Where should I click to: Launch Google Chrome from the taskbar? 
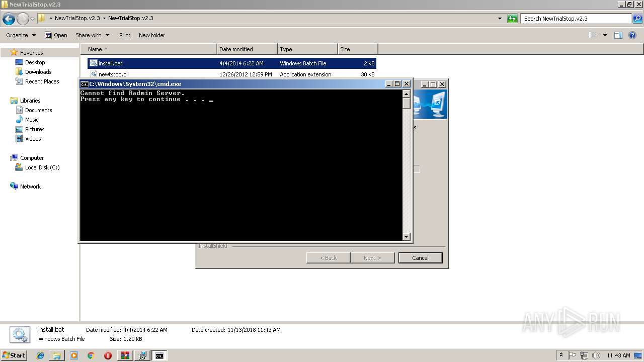91,355
